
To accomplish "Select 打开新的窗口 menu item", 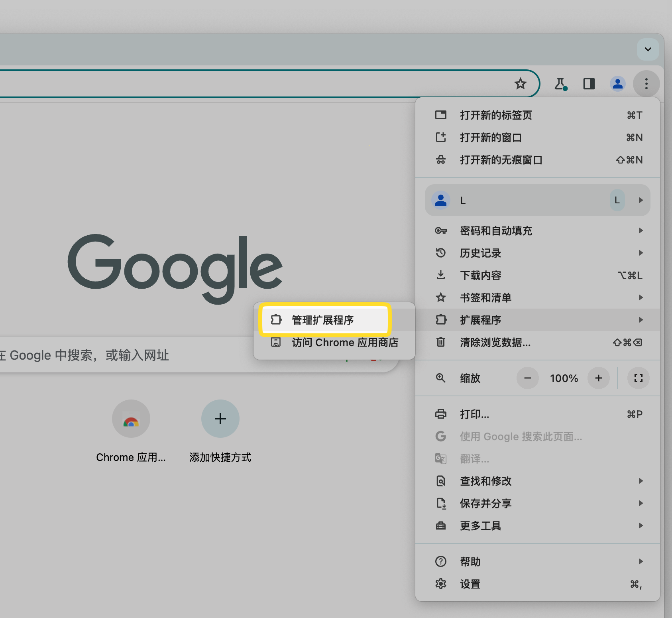I will (538, 138).
